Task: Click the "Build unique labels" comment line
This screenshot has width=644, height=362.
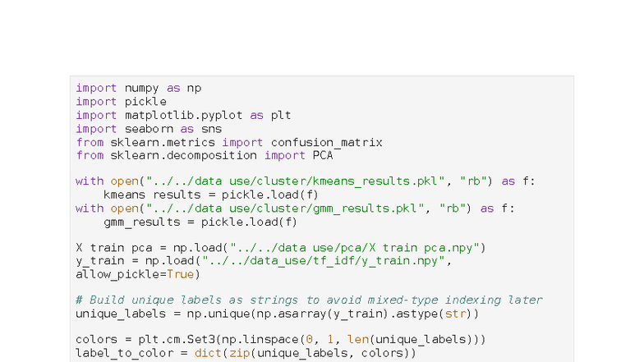Action: tap(309, 300)
